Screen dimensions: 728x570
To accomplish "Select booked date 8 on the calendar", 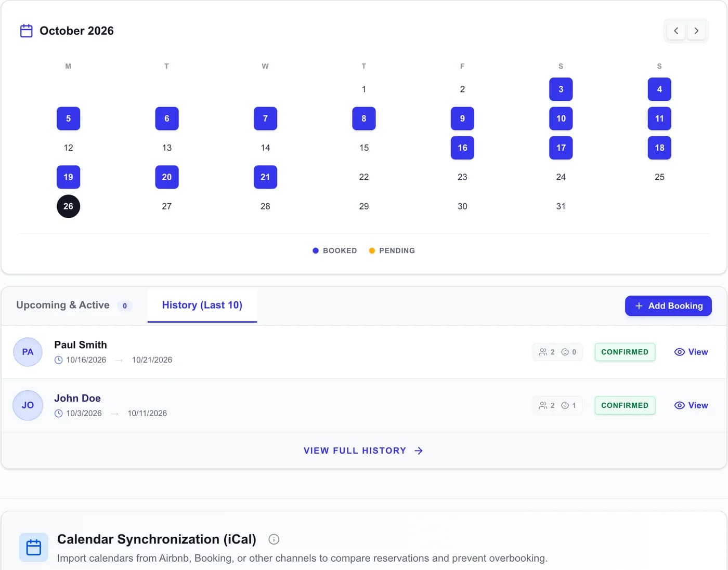I will click(x=364, y=118).
